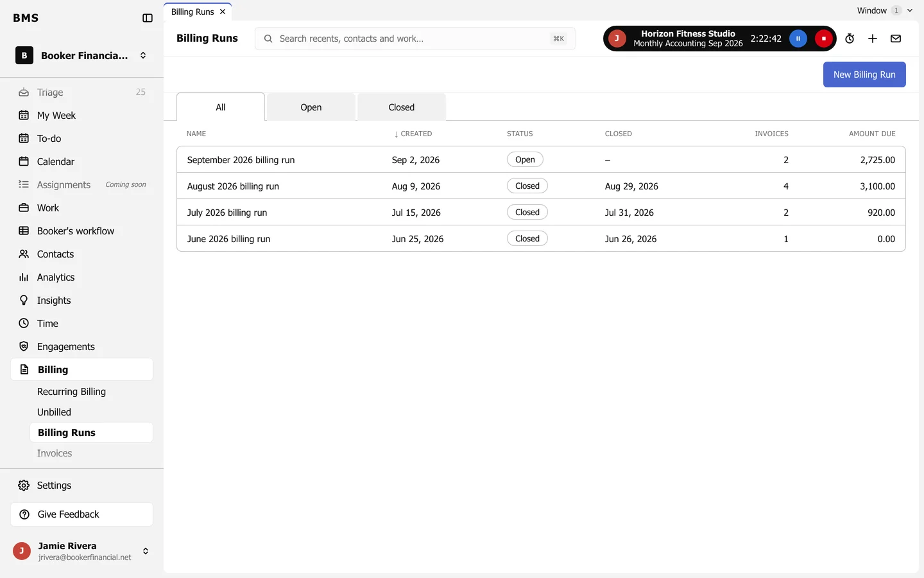Viewport: 924px width, 578px height.
Task: Open Calendar from sidebar
Action: coord(81,162)
